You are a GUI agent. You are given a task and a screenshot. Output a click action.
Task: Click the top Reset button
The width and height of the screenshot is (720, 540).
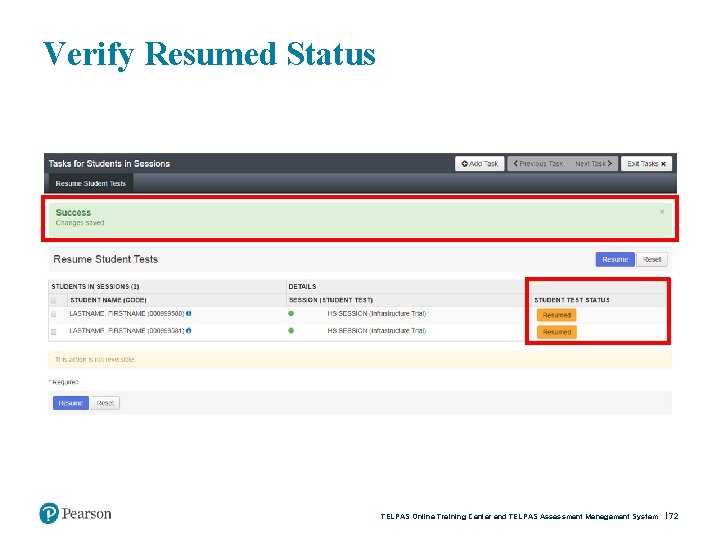[652, 259]
